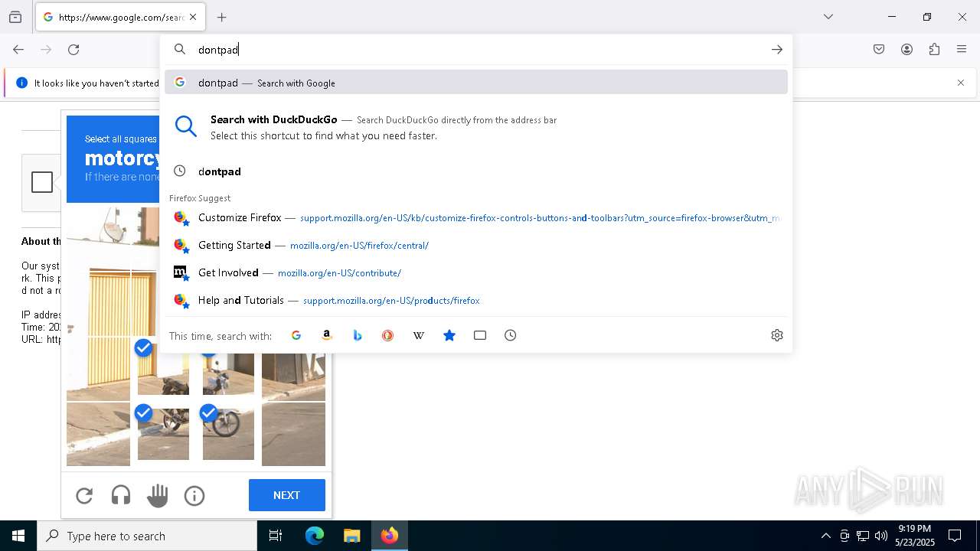The width and height of the screenshot is (980, 551).
Task: Open Task View on the taskbar
Action: (276, 536)
